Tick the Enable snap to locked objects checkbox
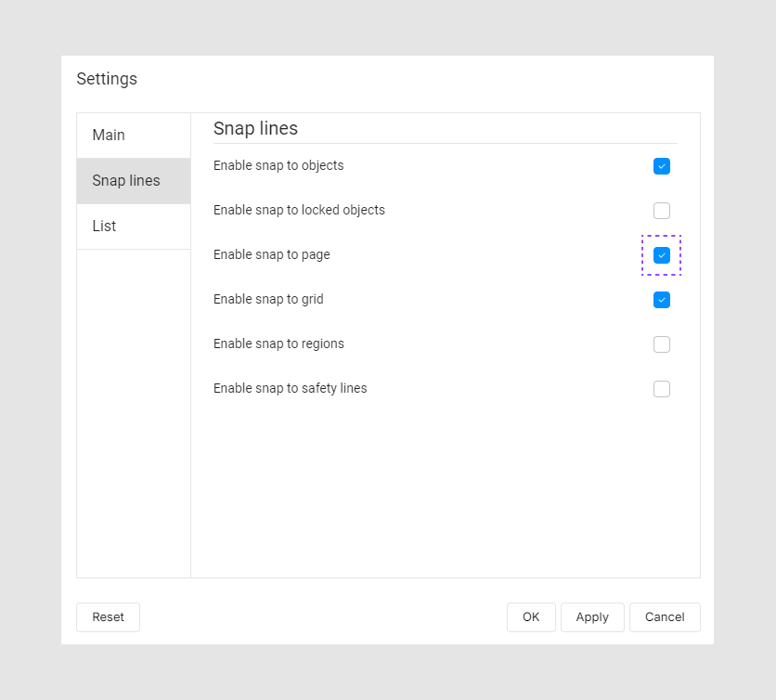Image resolution: width=776 pixels, height=700 pixels. [661, 211]
